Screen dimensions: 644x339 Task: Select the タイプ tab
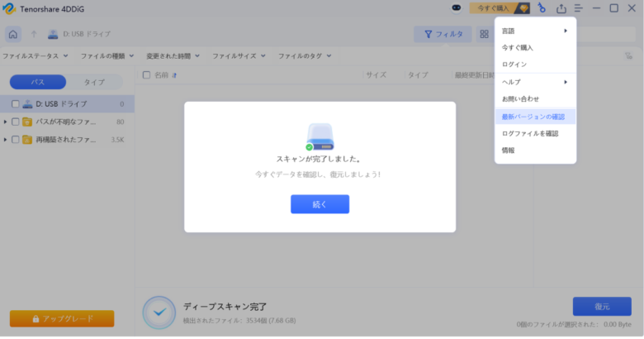click(94, 82)
